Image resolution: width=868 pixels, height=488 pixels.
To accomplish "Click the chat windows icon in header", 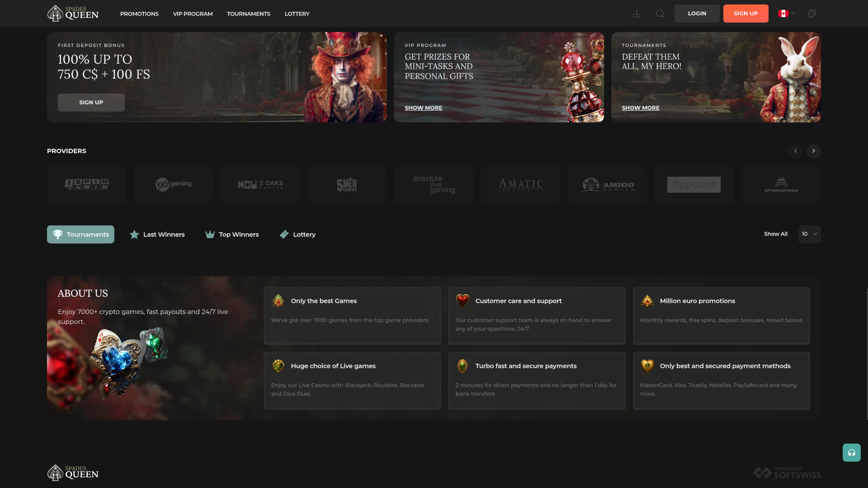I will pos(811,14).
